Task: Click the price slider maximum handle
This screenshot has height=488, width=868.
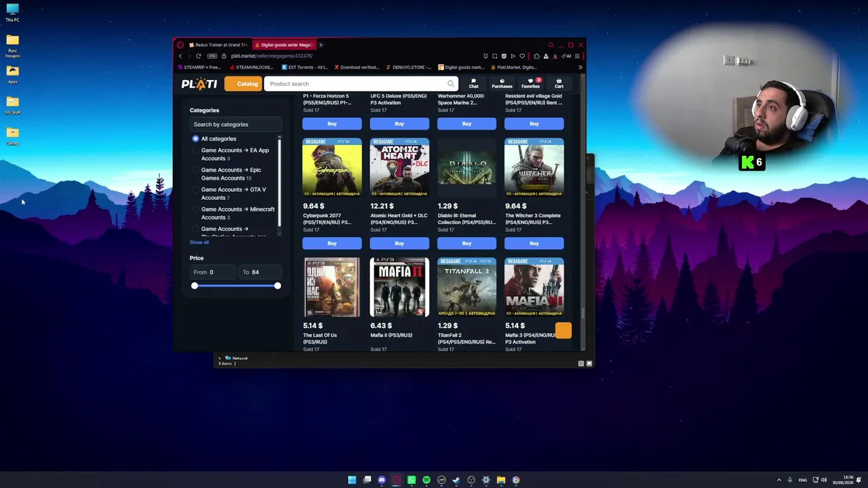Action: click(x=277, y=285)
